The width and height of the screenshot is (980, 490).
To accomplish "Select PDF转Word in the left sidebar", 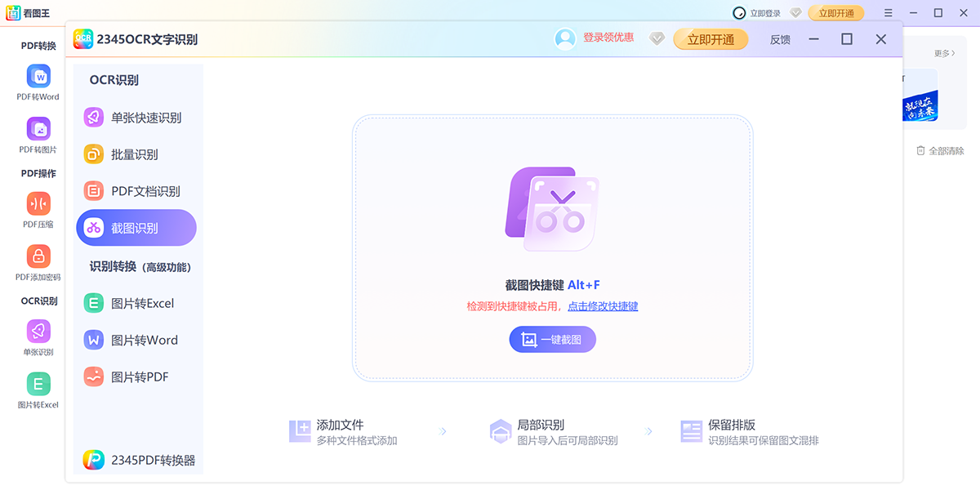I will [38, 83].
